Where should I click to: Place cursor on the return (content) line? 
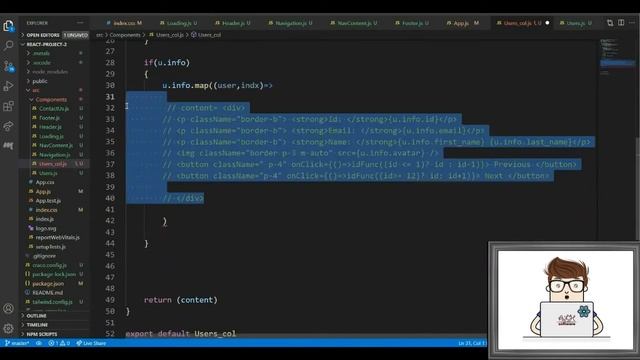pyautogui.click(x=181, y=300)
